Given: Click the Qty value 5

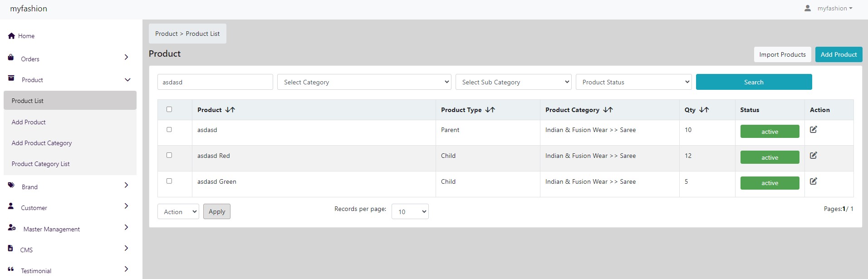Looking at the screenshot, I should [x=686, y=181].
